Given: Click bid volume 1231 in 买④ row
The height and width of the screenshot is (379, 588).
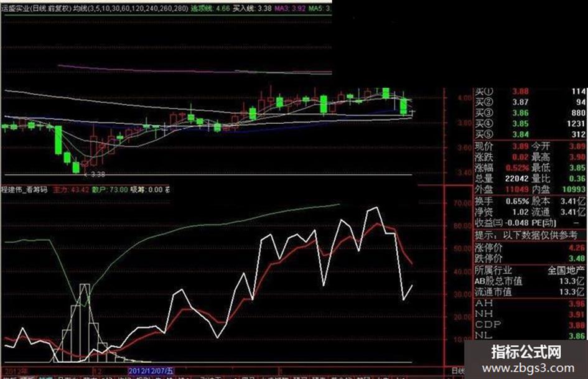Looking at the screenshot, I should [576, 124].
